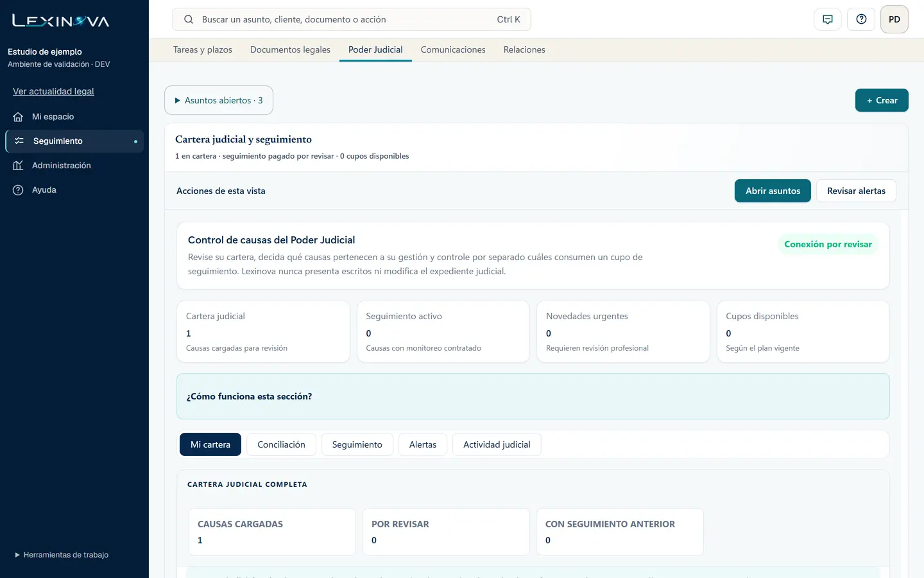Click the Ayuda sidebar question icon
Viewport: 924px width, 578px height.
(x=18, y=189)
